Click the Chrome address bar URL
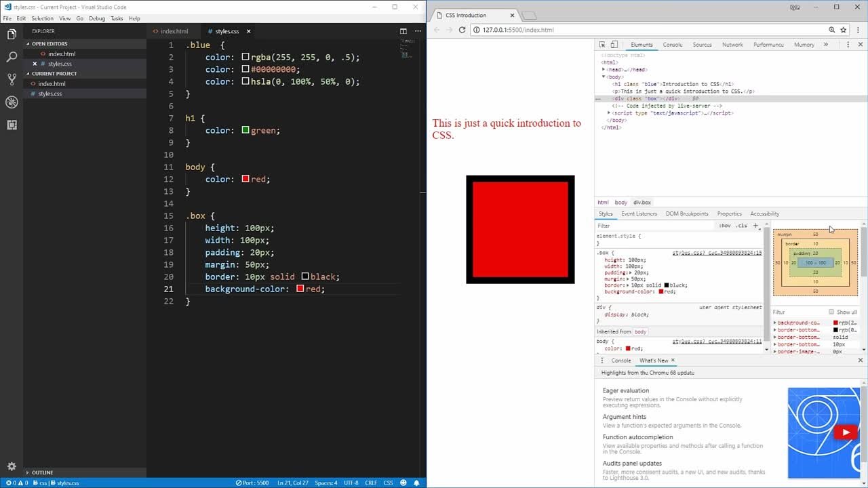This screenshot has height=488, width=868. click(x=519, y=30)
